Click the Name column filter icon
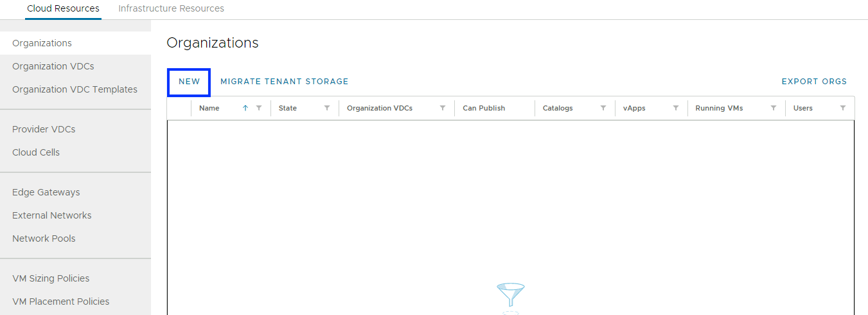The image size is (868, 315). click(x=259, y=108)
